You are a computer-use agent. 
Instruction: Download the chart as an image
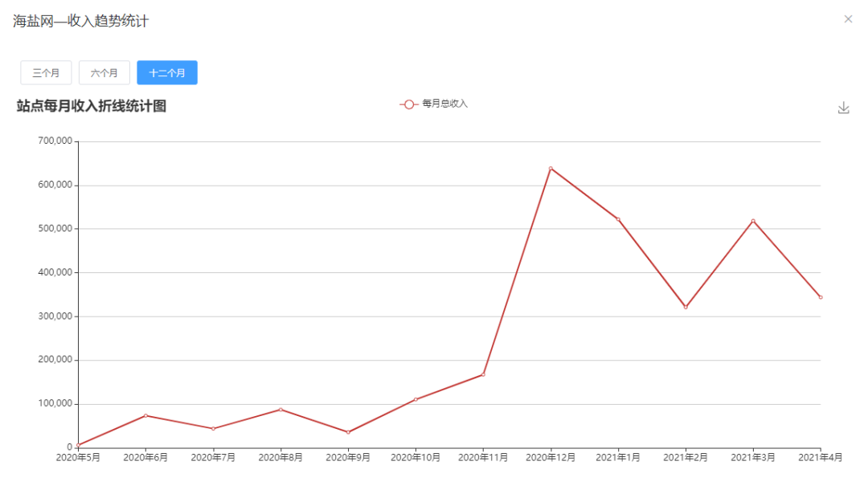pyautogui.click(x=843, y=108)
